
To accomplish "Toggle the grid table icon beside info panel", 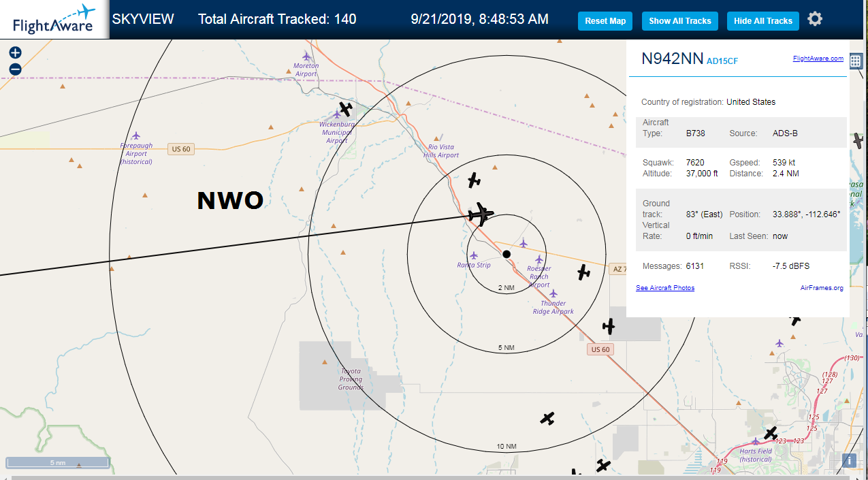I will (x=856, y=61).
